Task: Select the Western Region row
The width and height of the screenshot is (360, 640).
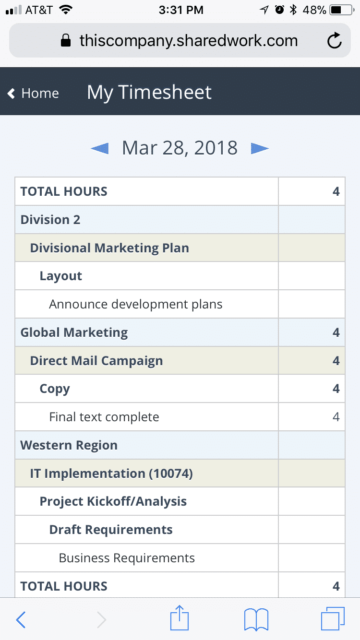Action: coord(180,445)
